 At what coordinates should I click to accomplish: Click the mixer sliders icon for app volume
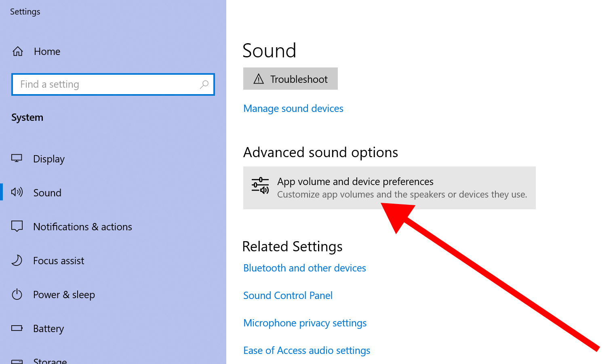260,186
